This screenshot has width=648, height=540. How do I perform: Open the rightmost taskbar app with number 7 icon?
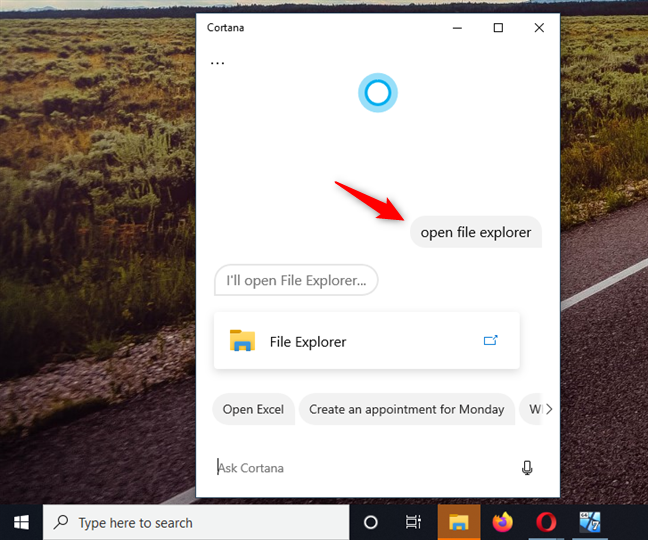tap(590, 522)
